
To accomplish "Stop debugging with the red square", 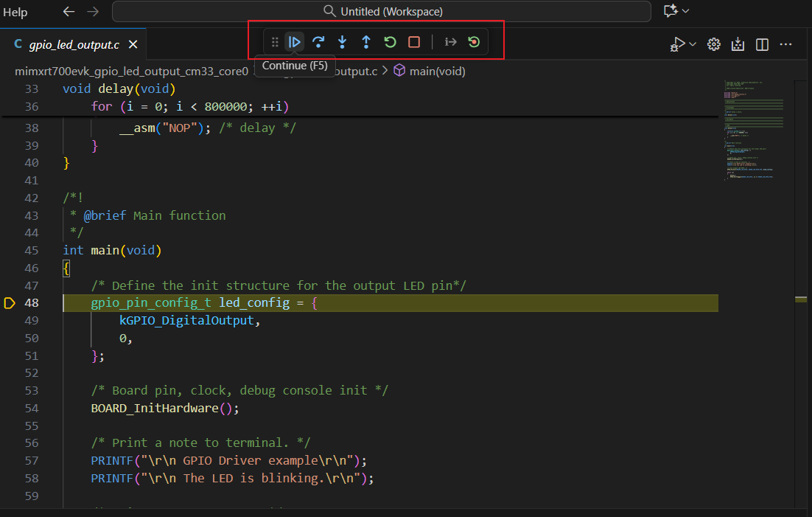I will pyautogui.click(x=414, y=42).
